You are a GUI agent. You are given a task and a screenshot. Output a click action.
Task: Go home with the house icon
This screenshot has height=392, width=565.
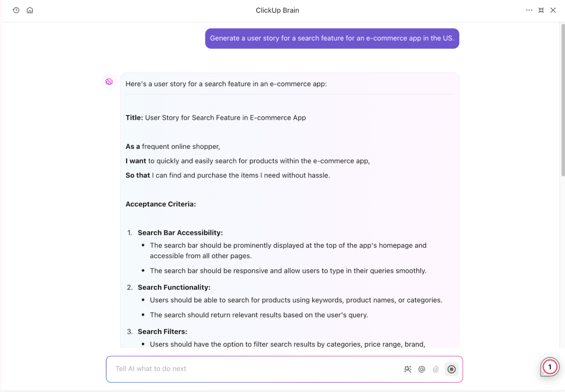(30, 10)
